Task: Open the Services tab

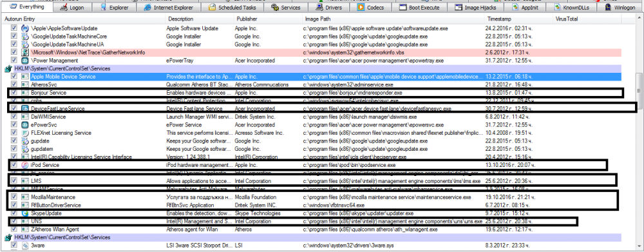Action: pyautogui.click(x=286, y=7)
